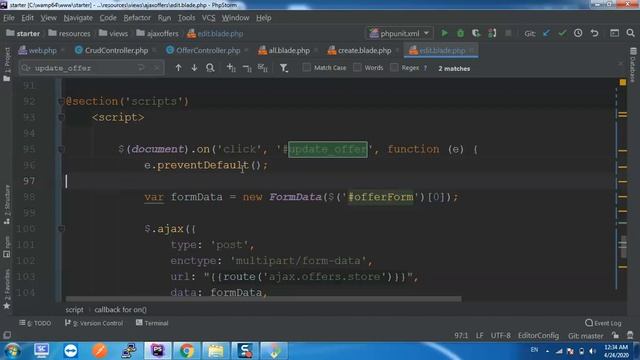
Task: Collapse the @section('scripts') fold marker
Action: 61,101
